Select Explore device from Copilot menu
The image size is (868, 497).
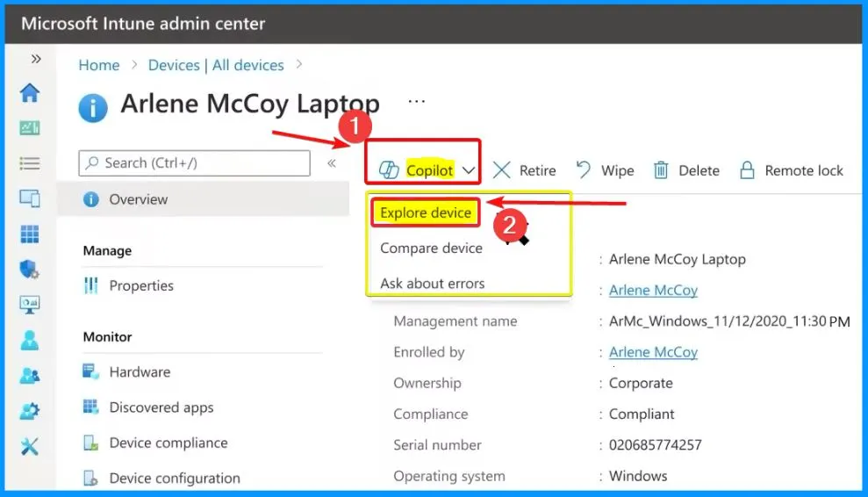click(425, 212)
